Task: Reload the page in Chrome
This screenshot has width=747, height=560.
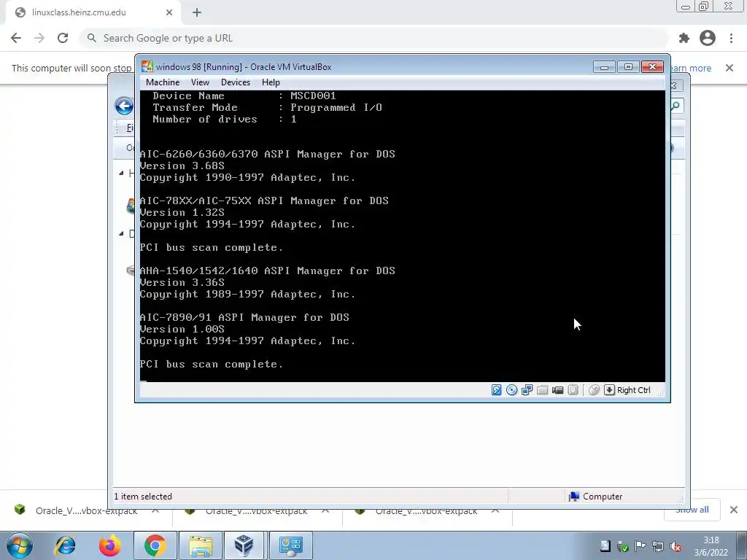Action: (x=63, y=38)
